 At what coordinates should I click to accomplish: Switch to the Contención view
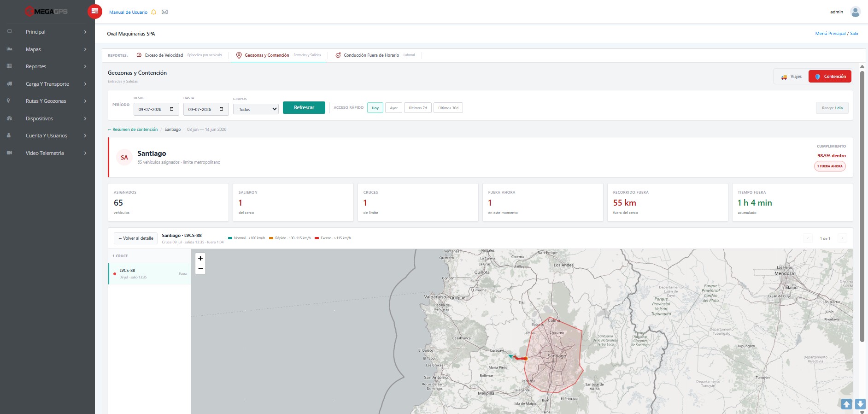[x=830, y=77]
